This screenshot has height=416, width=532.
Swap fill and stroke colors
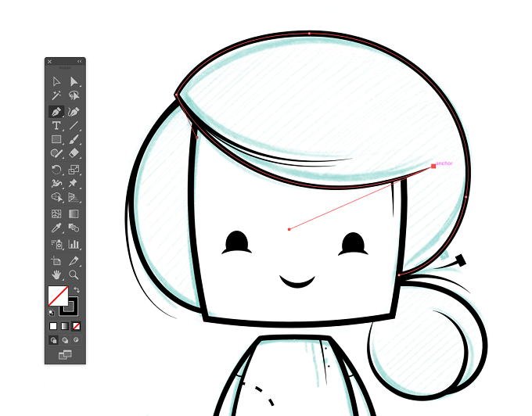(77, 290)
